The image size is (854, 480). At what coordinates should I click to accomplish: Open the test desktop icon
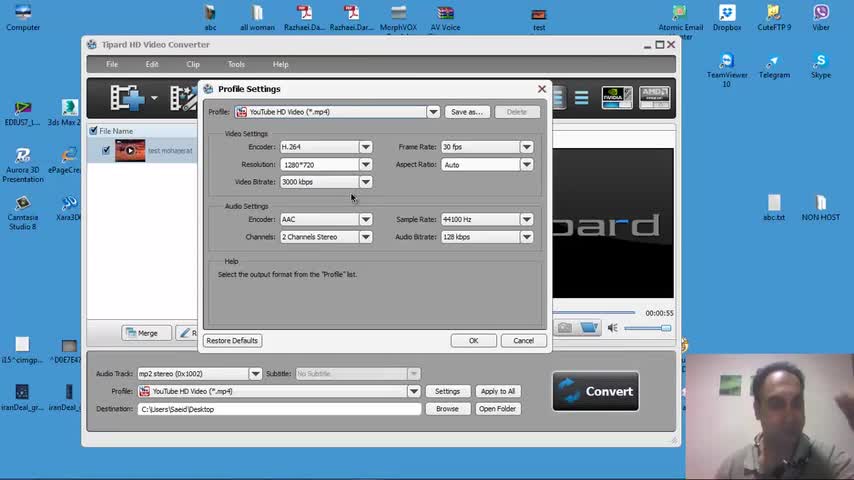(539, 19)
